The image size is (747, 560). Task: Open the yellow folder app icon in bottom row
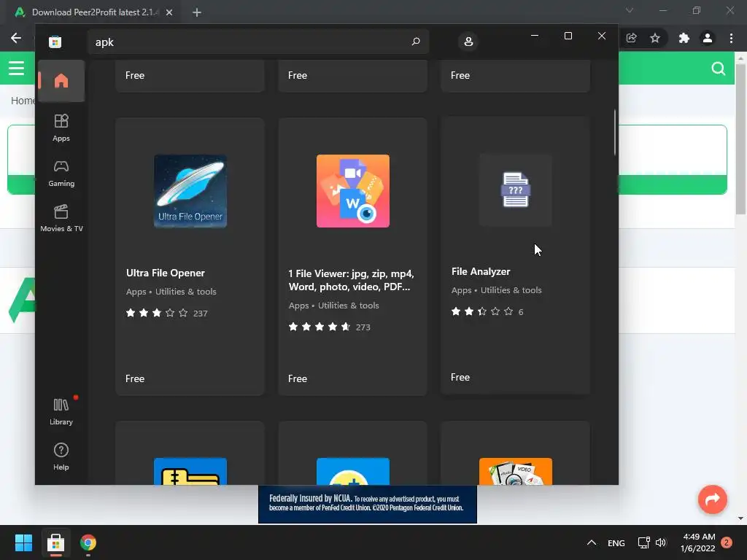190,472
